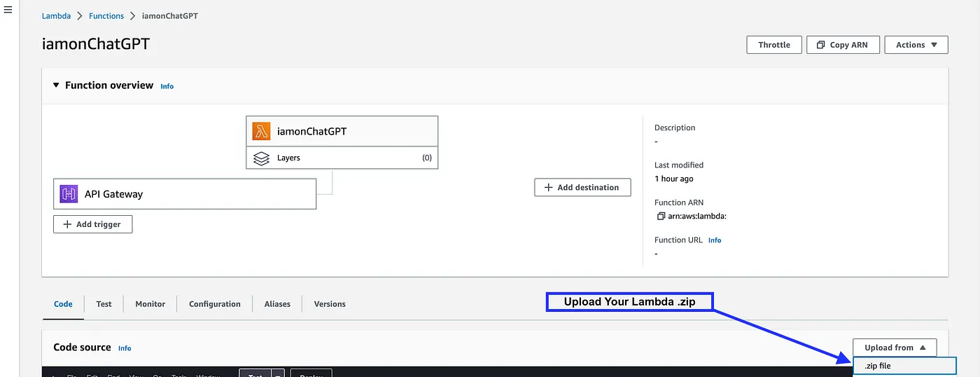This screenshot has height=377, width=980.
Task: Select the Aliases tab
Action: pyautogui.click(x=277, y=304)
